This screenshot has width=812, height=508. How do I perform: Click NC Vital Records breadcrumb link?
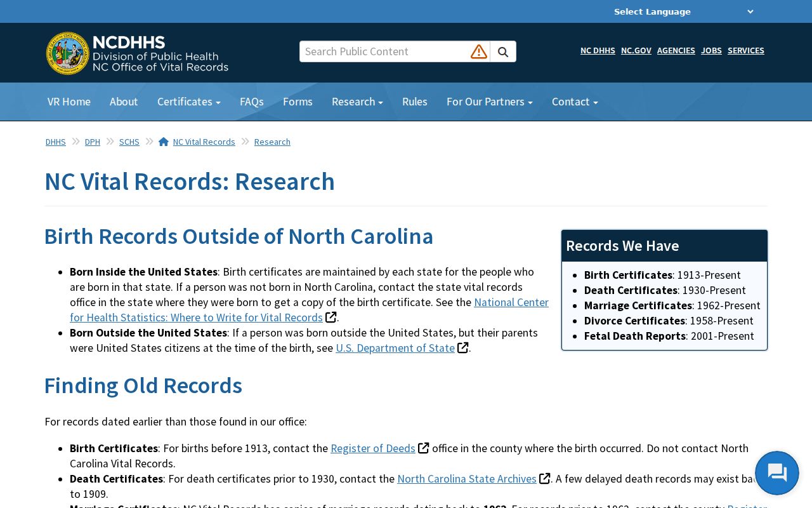click(x=204, y=142)
